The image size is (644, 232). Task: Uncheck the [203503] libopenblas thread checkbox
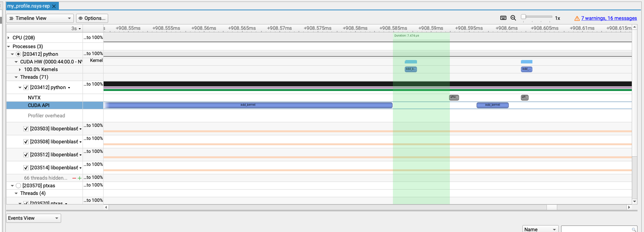coord(26,129)
